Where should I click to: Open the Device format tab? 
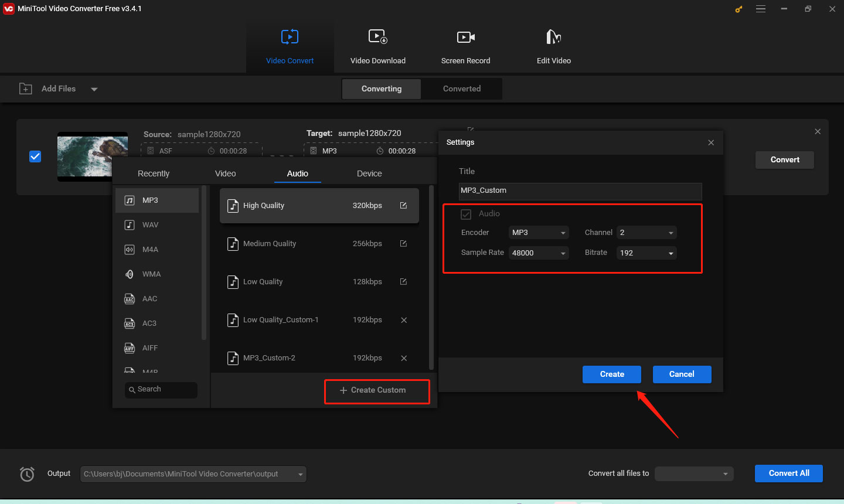click(369, 173)
